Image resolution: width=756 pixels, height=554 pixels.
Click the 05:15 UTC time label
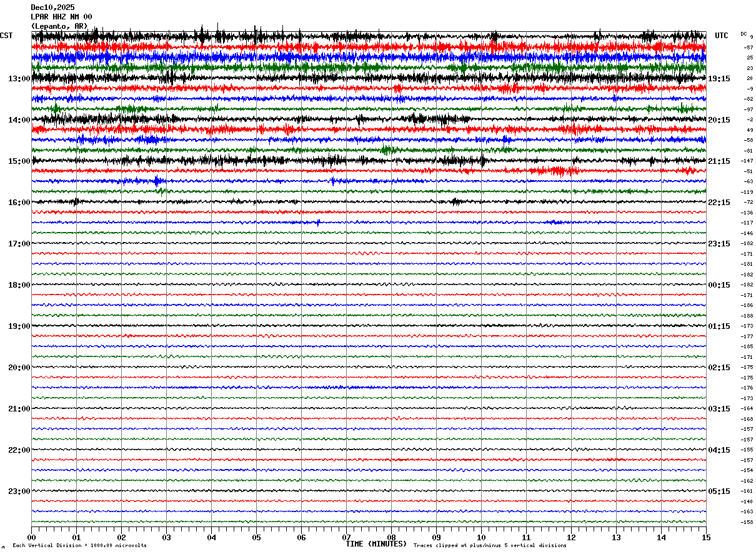719,491
